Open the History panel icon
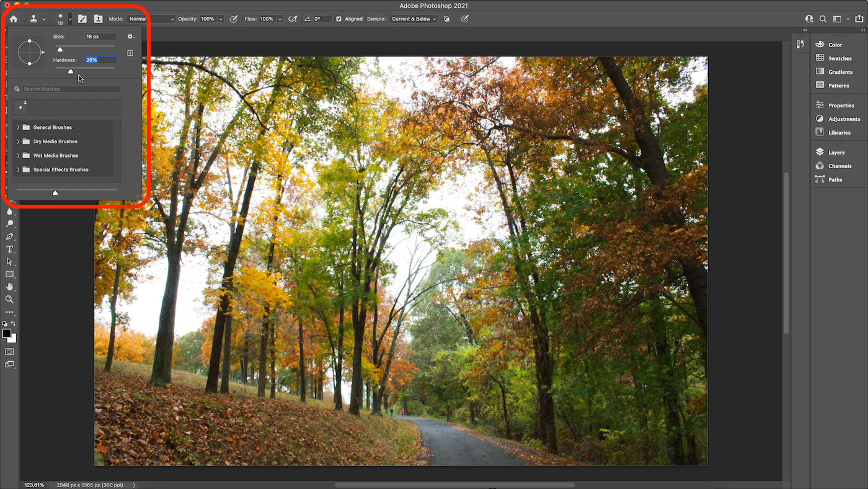868x489 pixels. pos(800,44)
